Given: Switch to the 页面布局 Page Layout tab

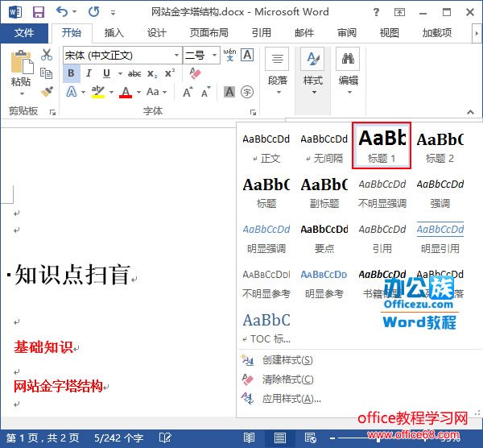Looking at the screenshot, I should (x=208, y=33).
